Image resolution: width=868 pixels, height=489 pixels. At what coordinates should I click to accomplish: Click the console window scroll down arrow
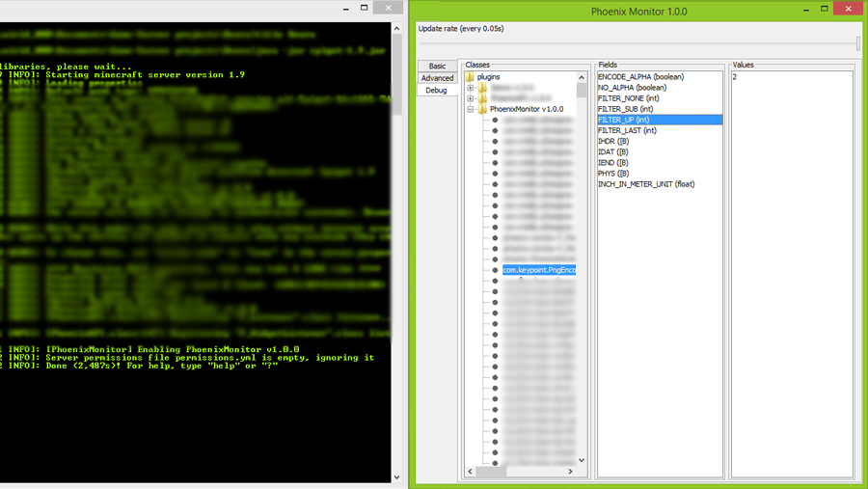(397, 477)
